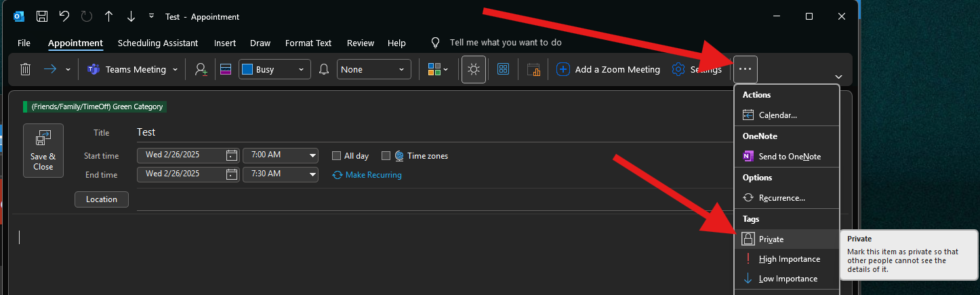This screenshot has width=980, height=295.
Task: Choose Send to OneNote menu item
Action: [787, 156]
